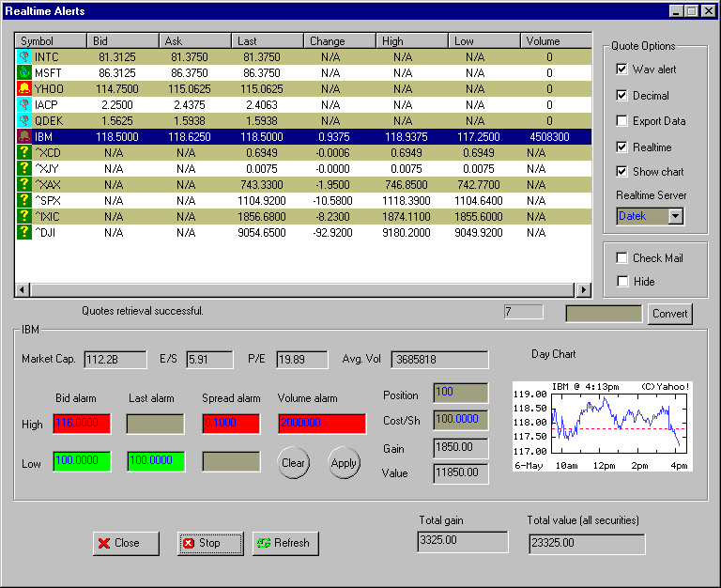Enable the Export Data checkbox
The height and width of the screenshot is (588, 721).
(x=621, y=121)
